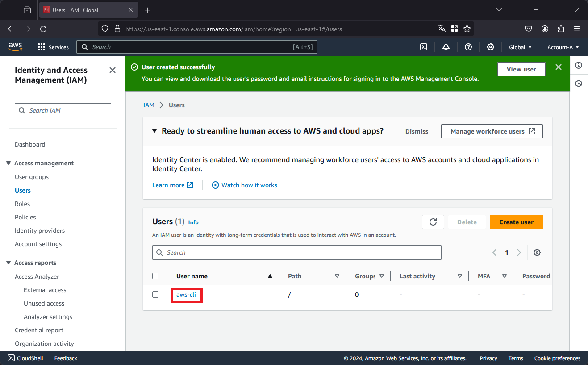Check the aws-cli user row checkbox
The height and width of the screenshot is (365, 588).
(155, 294)
